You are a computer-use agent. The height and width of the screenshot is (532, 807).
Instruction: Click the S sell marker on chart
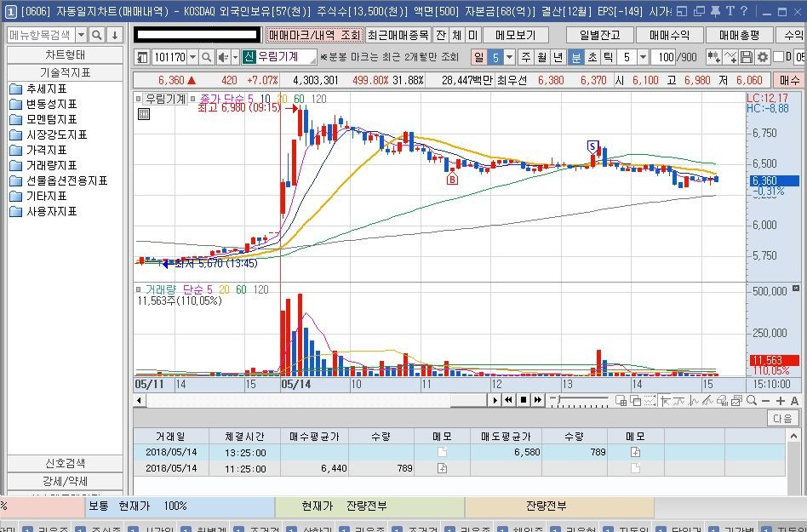coord(592,146)
